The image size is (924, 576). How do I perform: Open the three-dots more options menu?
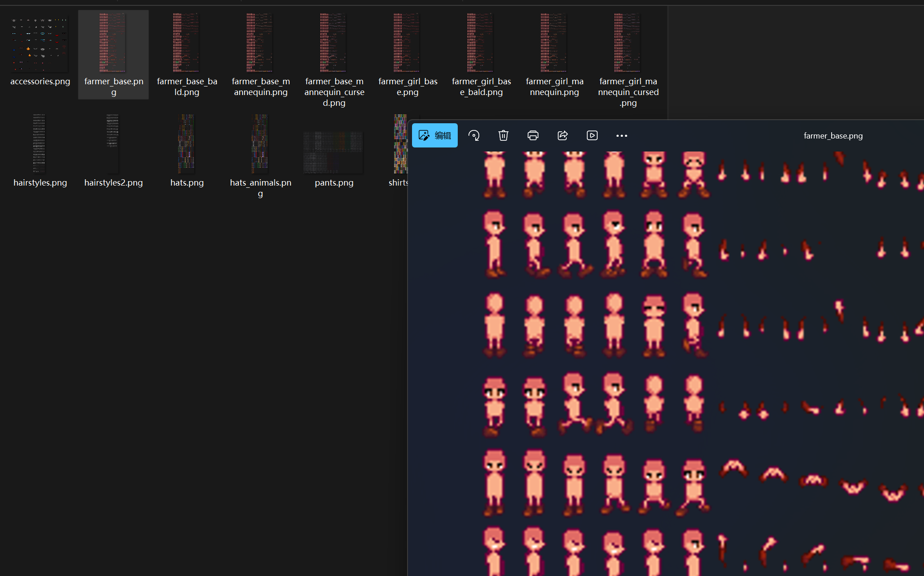[x=621, y=135]
